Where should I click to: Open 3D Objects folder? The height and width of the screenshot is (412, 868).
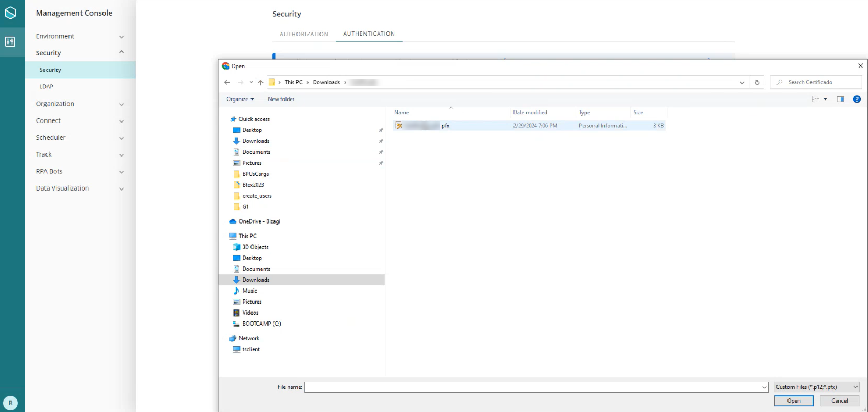pyautogui.click(x=255, y=247)
